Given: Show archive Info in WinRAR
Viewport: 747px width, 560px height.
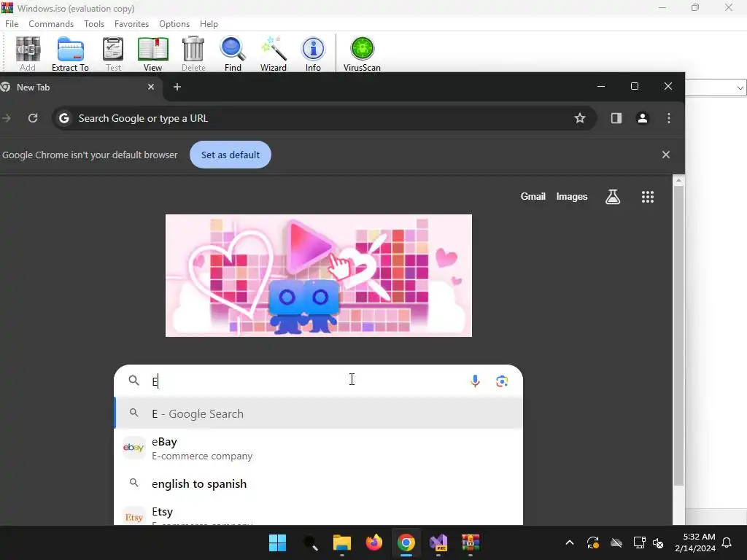Looking at the screenshot, I should click(313, 54).
